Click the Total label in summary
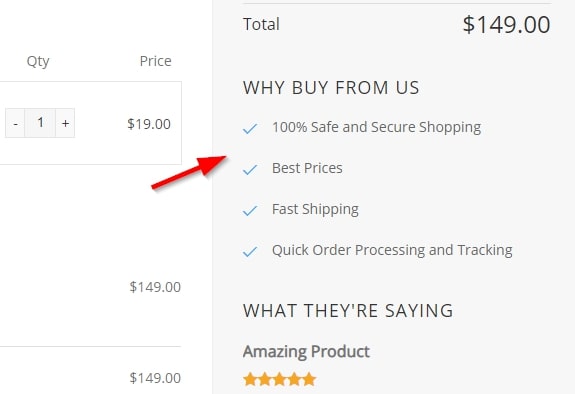 [x=261, y=24]
